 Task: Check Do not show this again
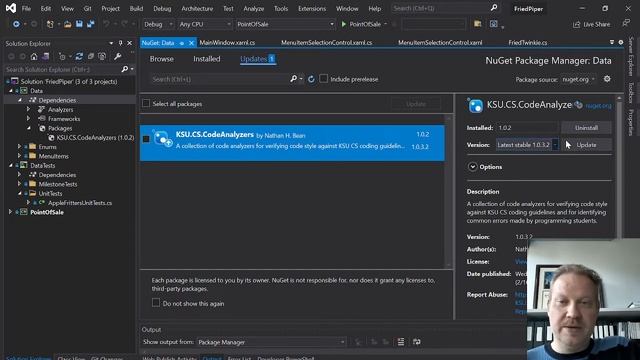[156, 303]
